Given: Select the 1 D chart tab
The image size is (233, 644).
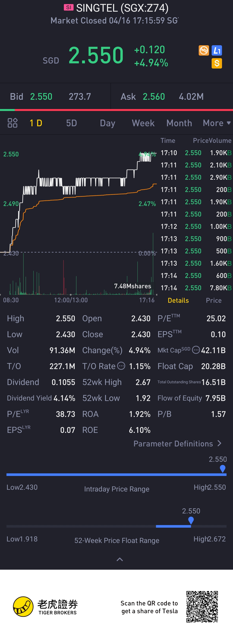Looking at the screenshot, I should point(36,123).
